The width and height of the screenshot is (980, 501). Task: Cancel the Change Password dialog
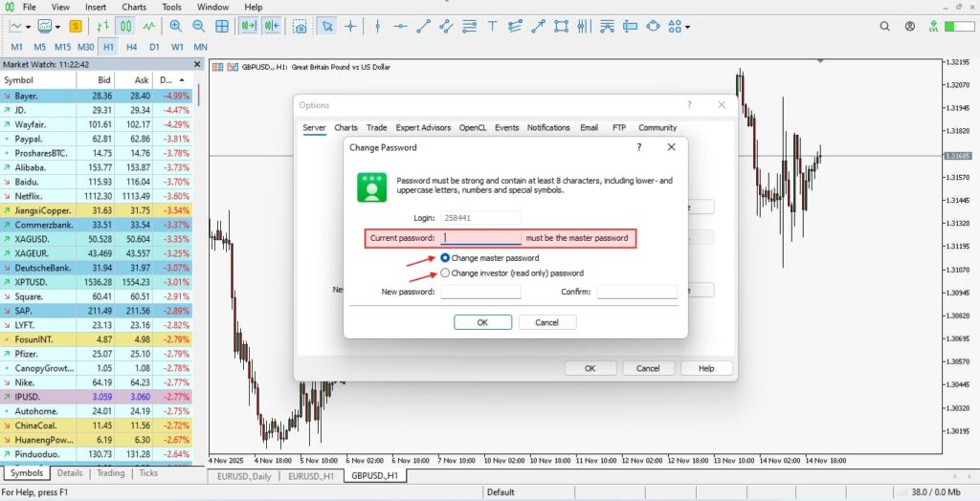546,322
